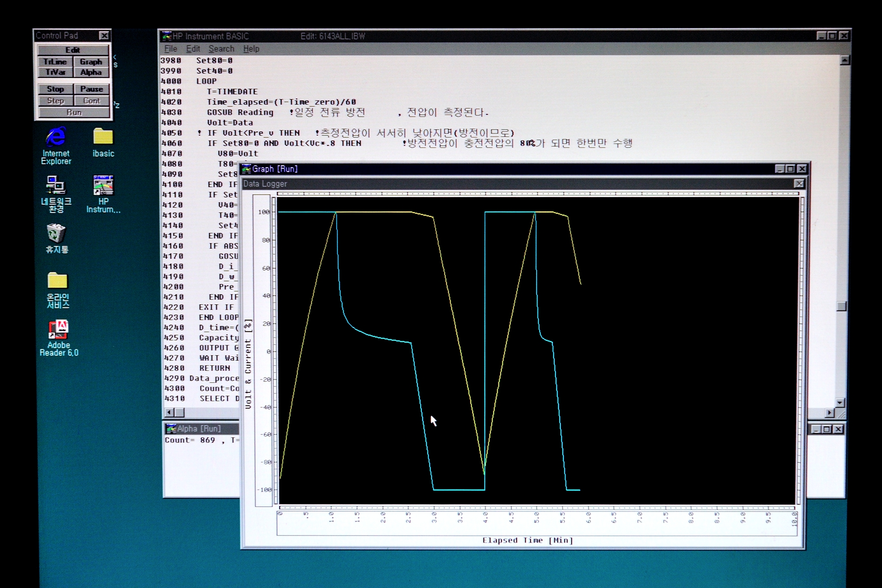The width and height of the screenshot is (882, 588).
Task: Click the HP Instrument BASIC title bar icon
Action: click(x=167, y=36)
